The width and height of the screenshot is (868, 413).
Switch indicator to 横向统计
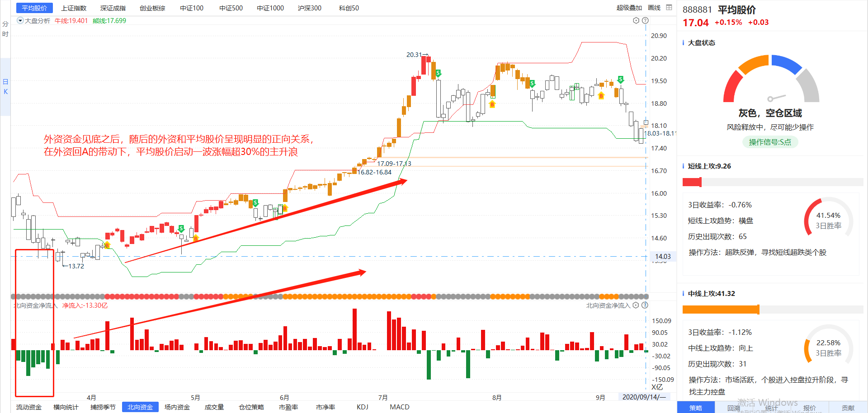66,407
